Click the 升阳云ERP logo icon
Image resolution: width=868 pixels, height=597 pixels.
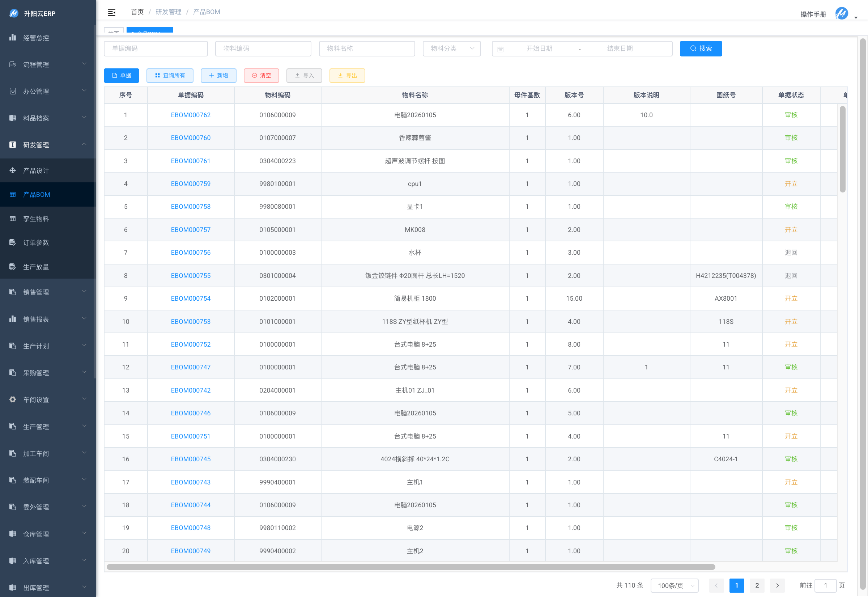14,13
